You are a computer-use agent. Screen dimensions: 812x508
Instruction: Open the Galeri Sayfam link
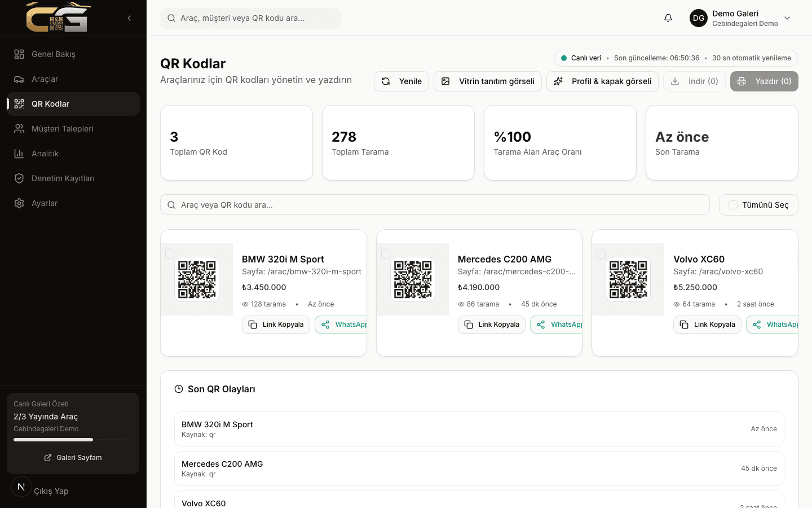click(x=73, y=458)
